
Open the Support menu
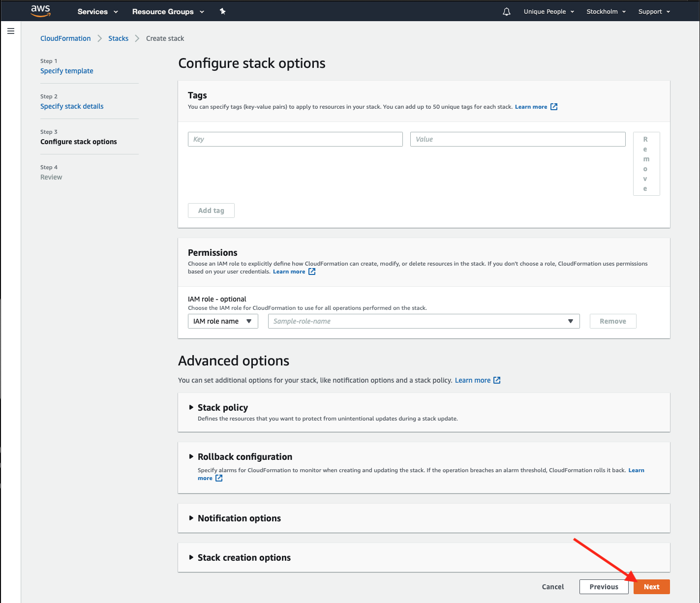(x=654, y=12)
